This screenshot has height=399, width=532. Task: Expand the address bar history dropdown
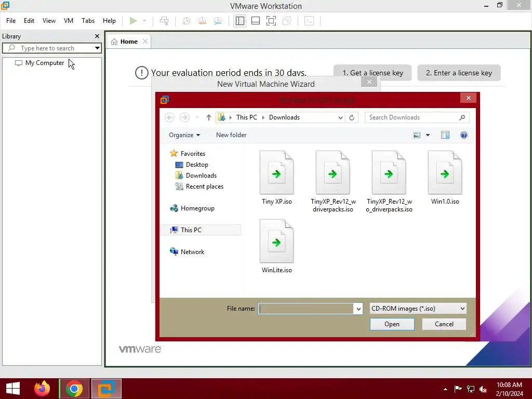pyautogui.click(x=340, y=117)
